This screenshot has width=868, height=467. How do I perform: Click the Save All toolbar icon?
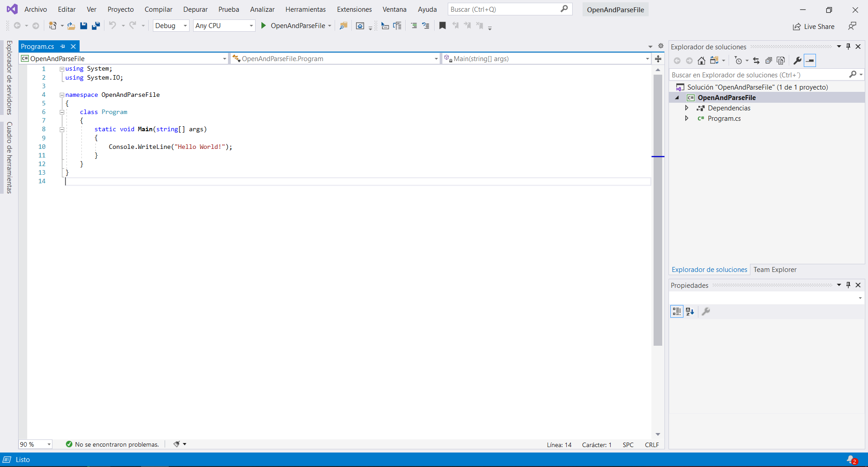coord(96,26)
